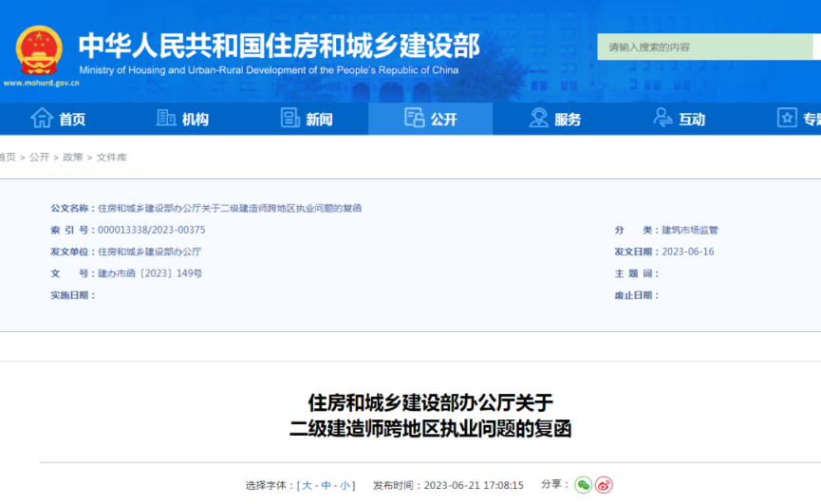
Task: Click the index number 000013338/2023-00375
Action: [x=151, y=230]
